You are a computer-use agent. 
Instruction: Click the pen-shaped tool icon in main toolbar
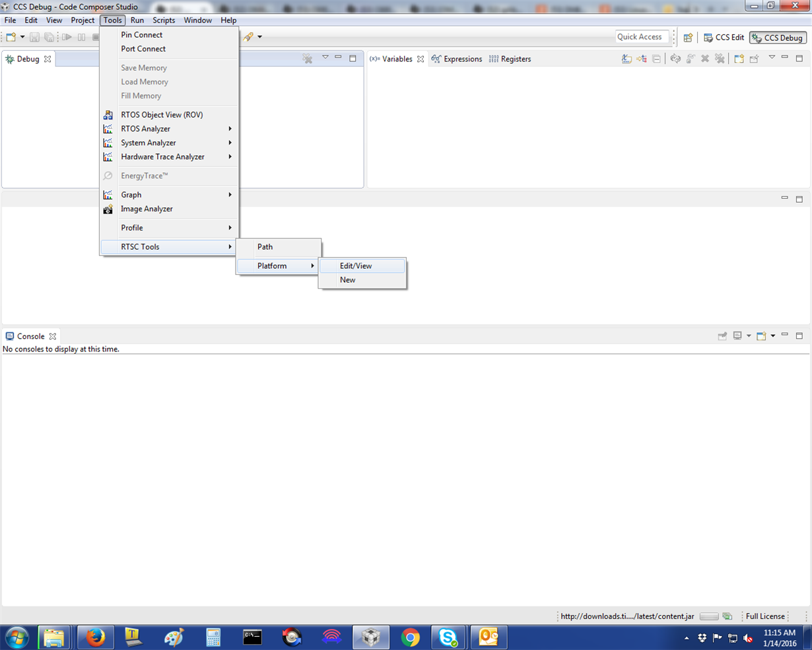pyautogui.click(x=248, y=37)
